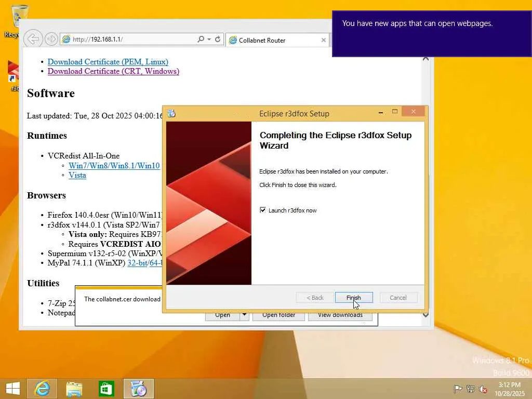Click the VCRedist All-In-One list item
The width and height of the screenshot is (532, 399).
point(84,156)
